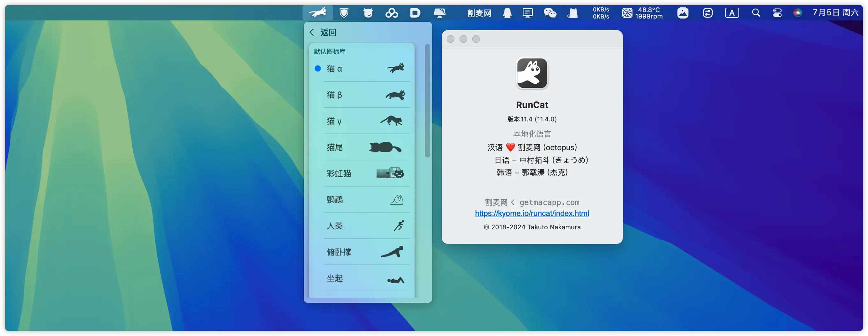Click the 本地化语言 heading
Image resolution: width=868 pixels, height=336 pixels.
(x=532, y=134)
